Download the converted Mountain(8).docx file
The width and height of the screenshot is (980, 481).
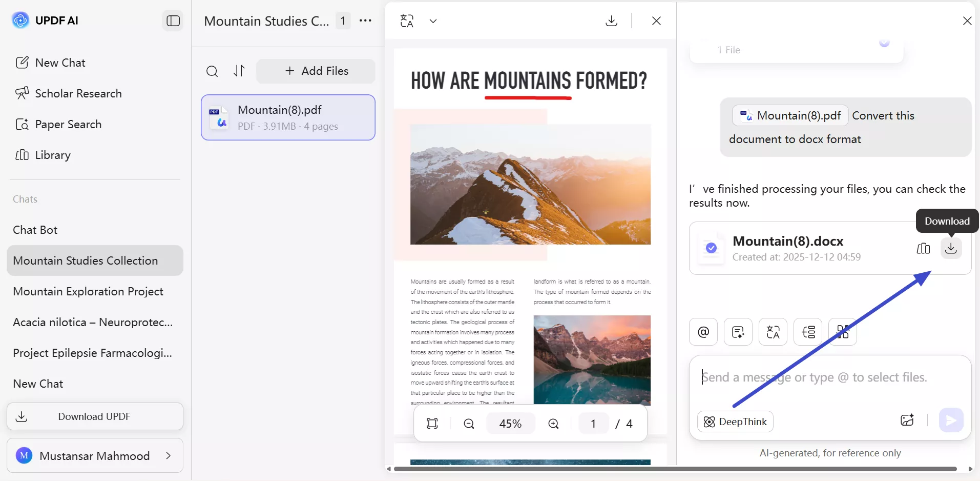(951, 248)
